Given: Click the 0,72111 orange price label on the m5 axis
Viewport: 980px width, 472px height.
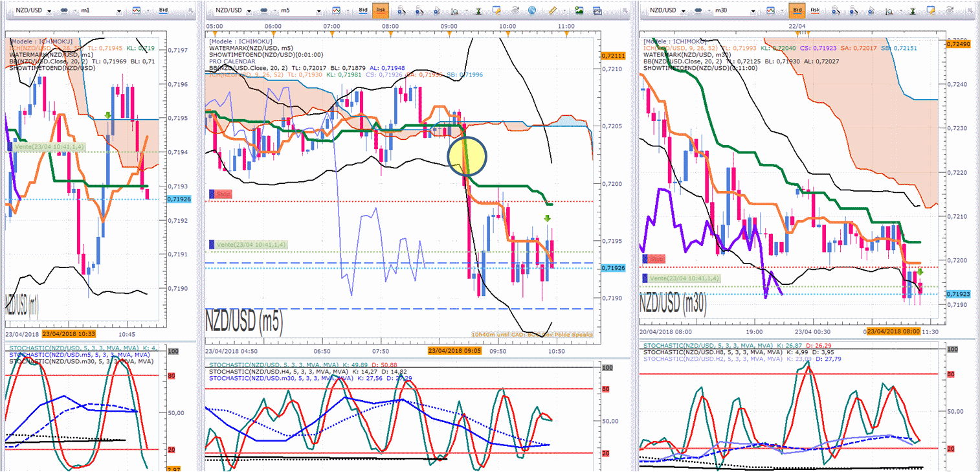Looking at the screenshot, I should [x=613, y=56].
